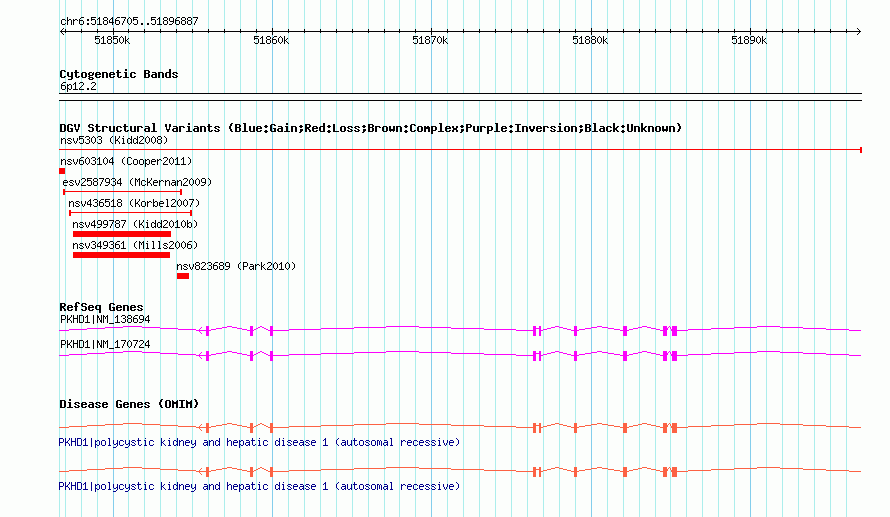Open the nsv823689 (Park2010) label
Viewport: 890px width, 517px height.
(236, 266)
